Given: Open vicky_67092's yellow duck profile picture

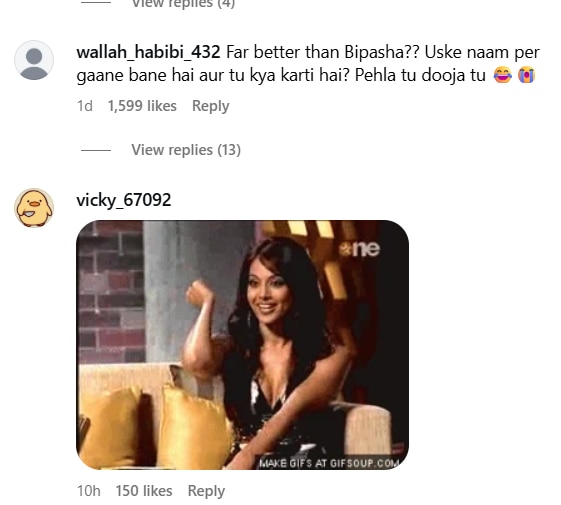Looking at the screenshot, I should (34, 208).
